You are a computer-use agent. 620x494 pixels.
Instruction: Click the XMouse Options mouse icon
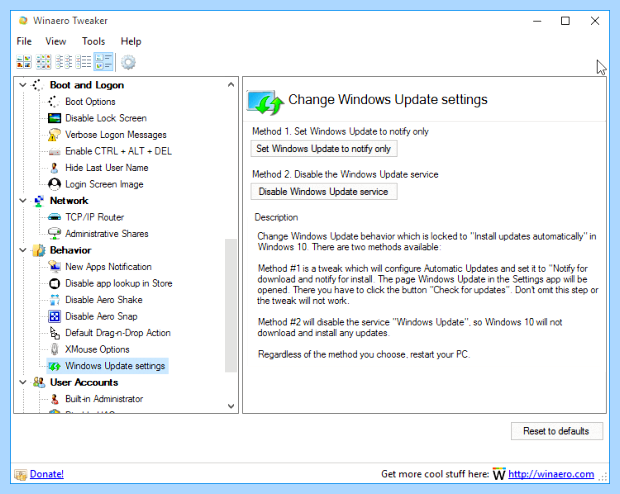point(55,349)
